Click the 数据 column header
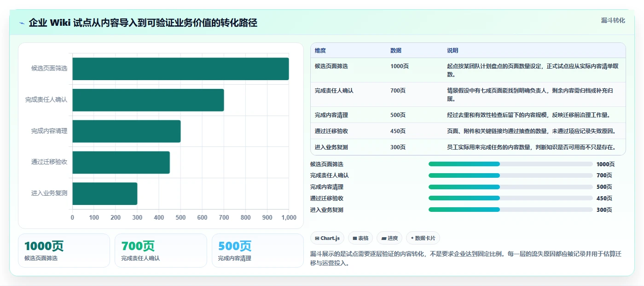This screenshot has height=286, width=644. (x=396, y=51)
